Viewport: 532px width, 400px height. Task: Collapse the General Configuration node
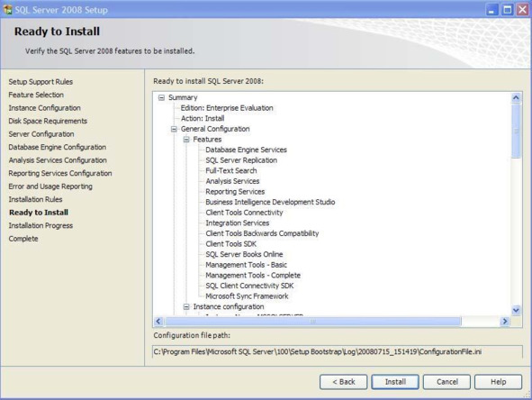click(x=174, y=129)
